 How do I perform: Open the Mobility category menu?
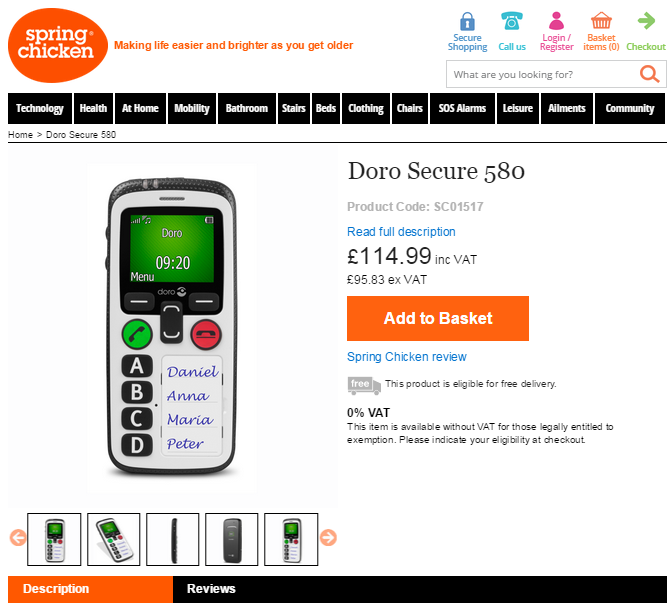[x=192, y=108]
